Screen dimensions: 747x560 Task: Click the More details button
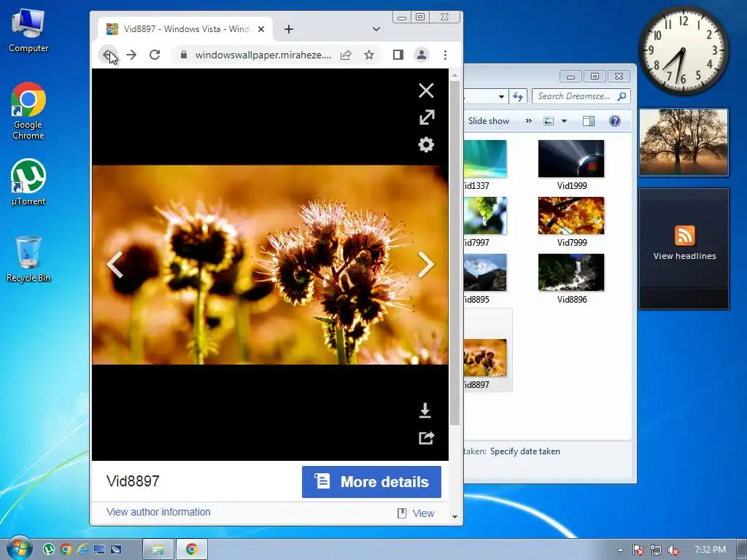371,482
